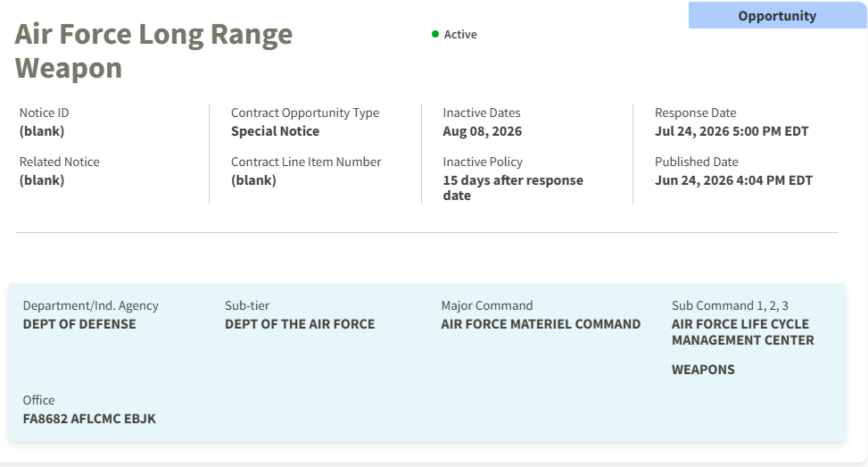Click the published date Jun 24, 2026 4:04 PM EDT
This screenshot has width=868, height=467.
tap(733, 180)
